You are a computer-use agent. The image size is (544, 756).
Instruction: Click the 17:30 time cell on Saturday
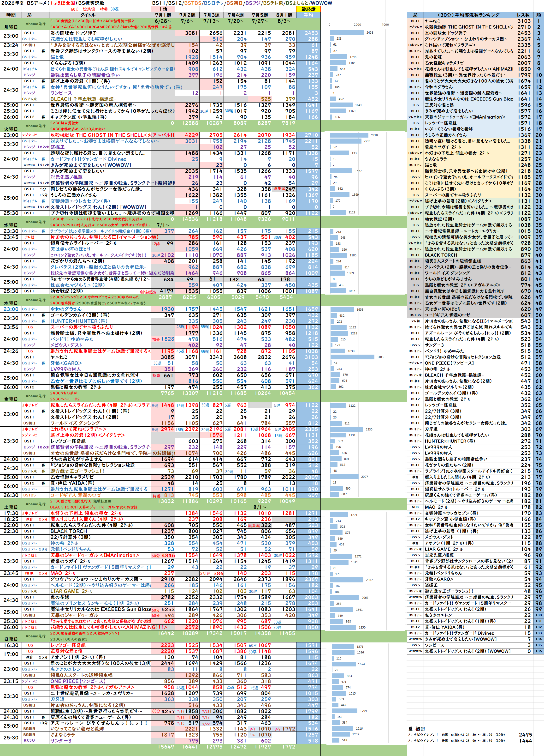point(11,513)
